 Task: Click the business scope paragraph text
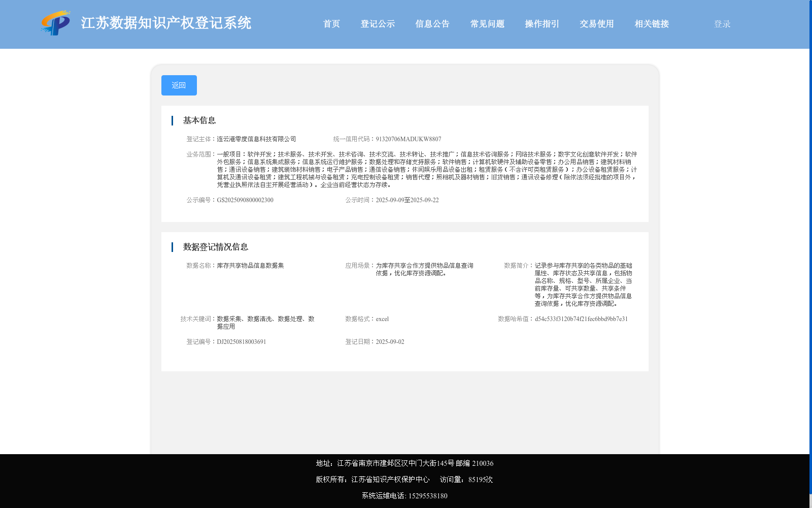point(427,170)
